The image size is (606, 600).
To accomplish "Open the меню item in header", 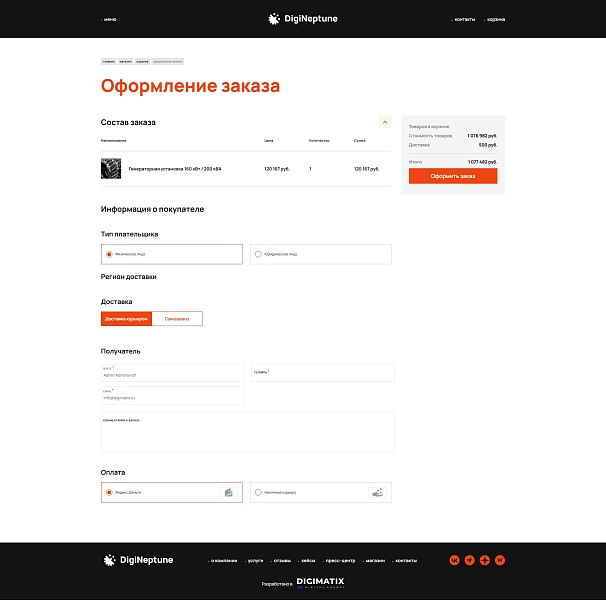I will click(109, 19).
